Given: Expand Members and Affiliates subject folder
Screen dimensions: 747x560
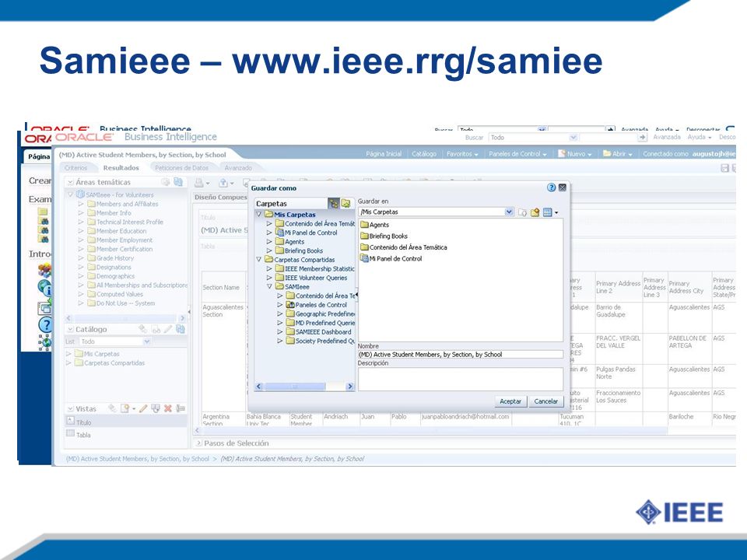Looking at the screenshot, I should pyautogui.click(x=80, y=204).
